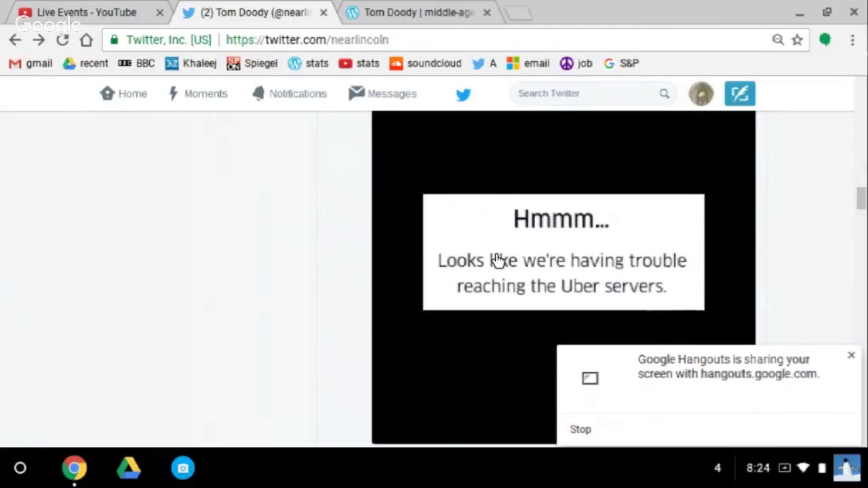
Task: Open Chrome's three-dot menu
Action: pyautogui.click(x=852, y=40)
